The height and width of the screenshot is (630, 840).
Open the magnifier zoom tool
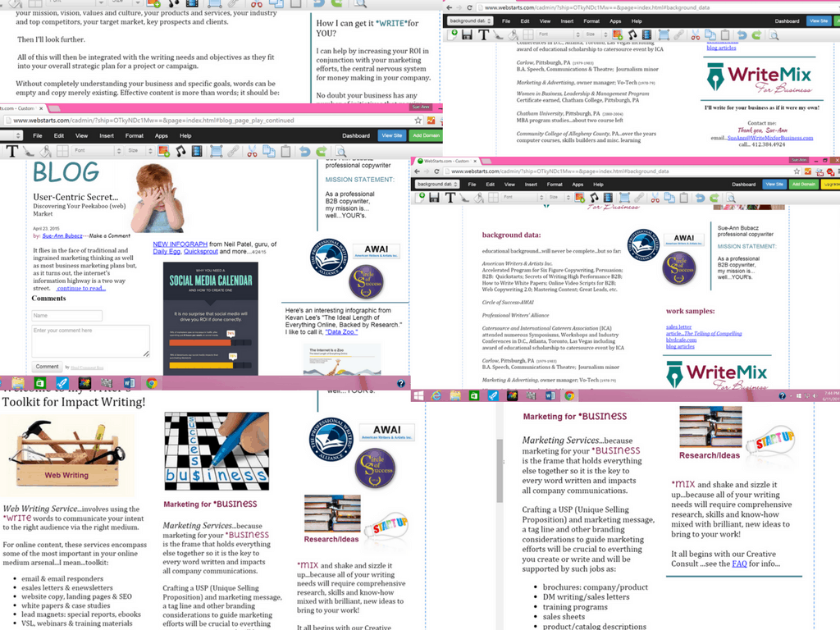[342, 152]
